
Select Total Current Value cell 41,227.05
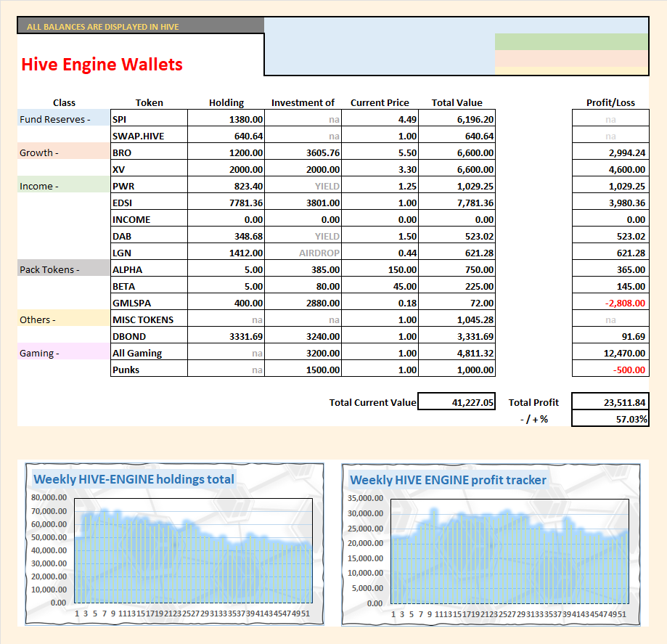[x=457, y=401]
